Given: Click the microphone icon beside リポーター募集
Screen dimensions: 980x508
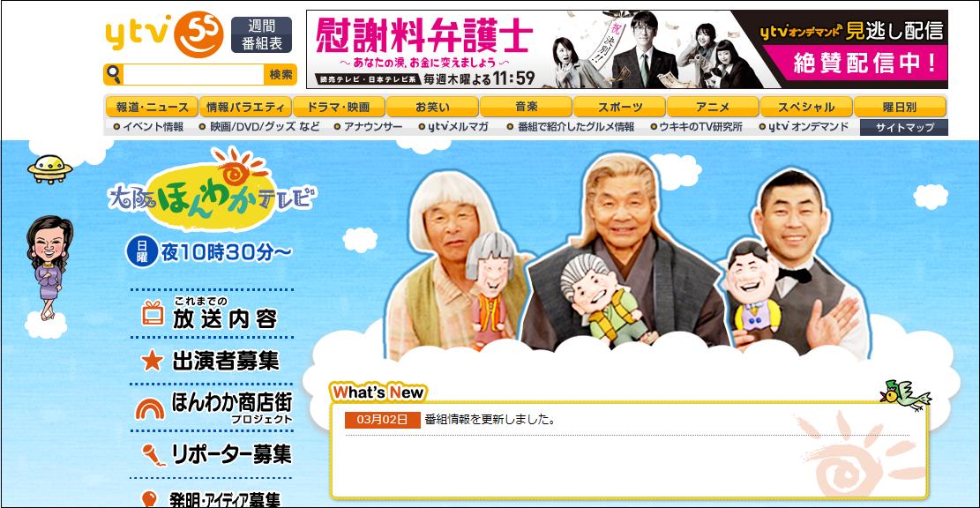Looking at the screenshot, I should click(153, 455).
